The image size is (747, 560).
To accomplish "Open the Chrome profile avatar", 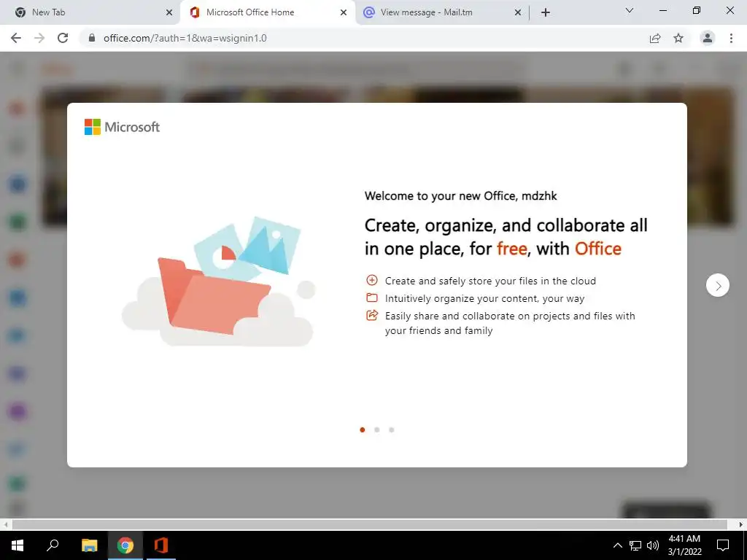I will 708,38.
